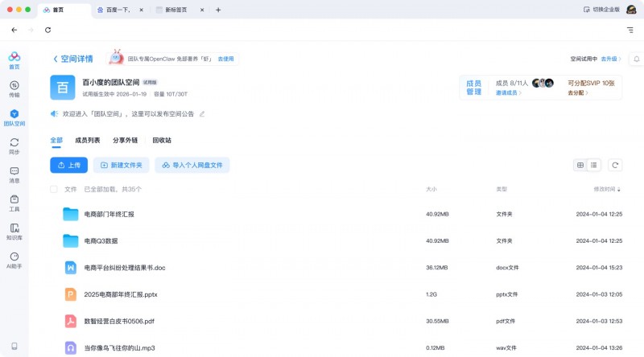The height and width of the screenshot is (357, 644).
Task: Tick the select-all files checkbox
Action: (x=54, y=189)
